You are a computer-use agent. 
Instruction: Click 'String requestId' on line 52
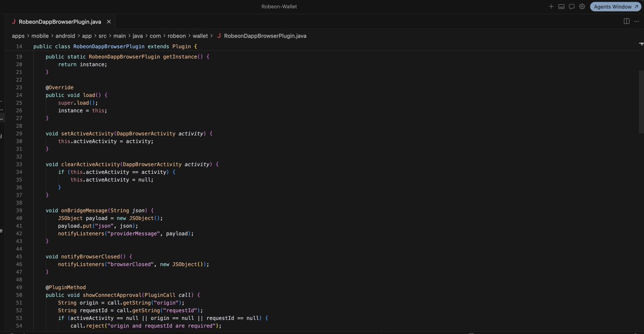click(85, 310)
